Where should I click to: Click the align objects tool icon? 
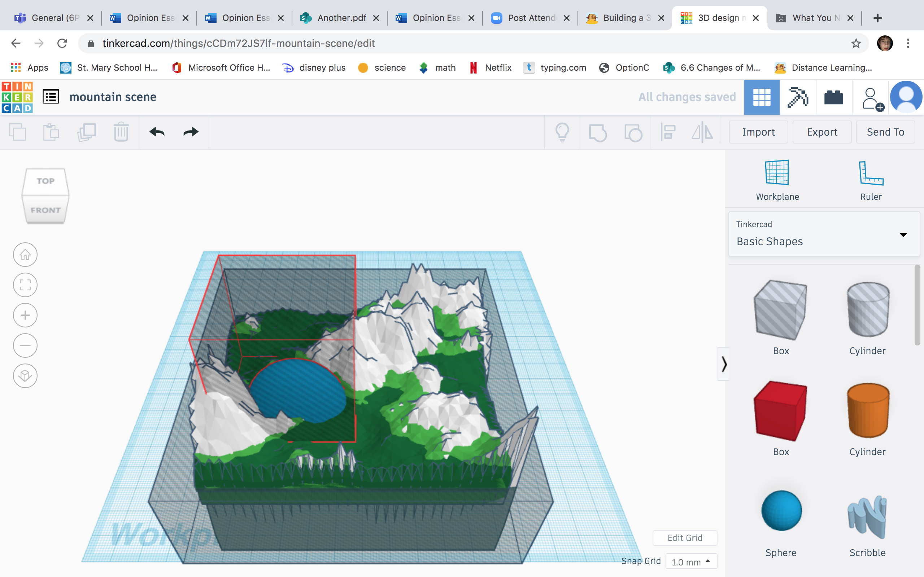pos(667,132)
